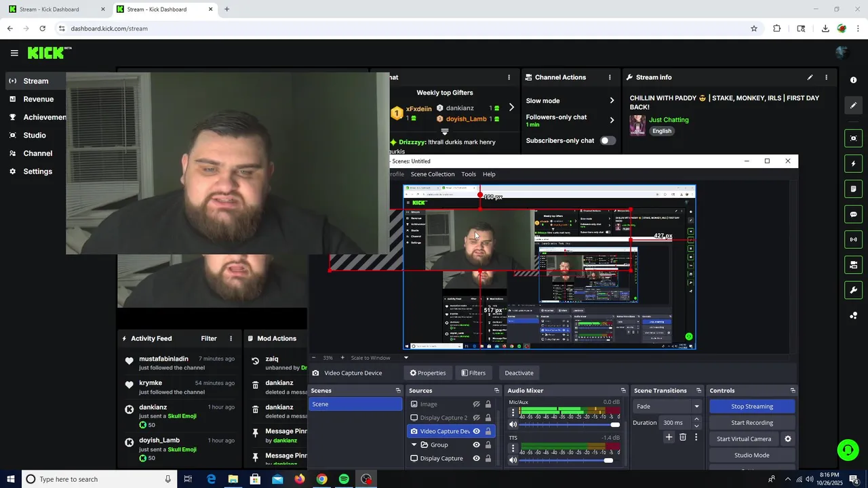
Task: Advance the Weekly top Gifters arrow
Action: click(x=511, y=107)
